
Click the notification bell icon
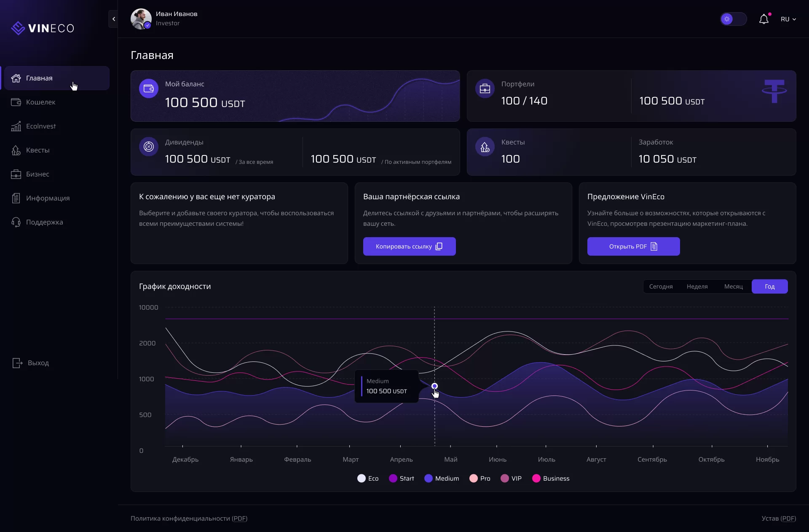click(763, 19)
